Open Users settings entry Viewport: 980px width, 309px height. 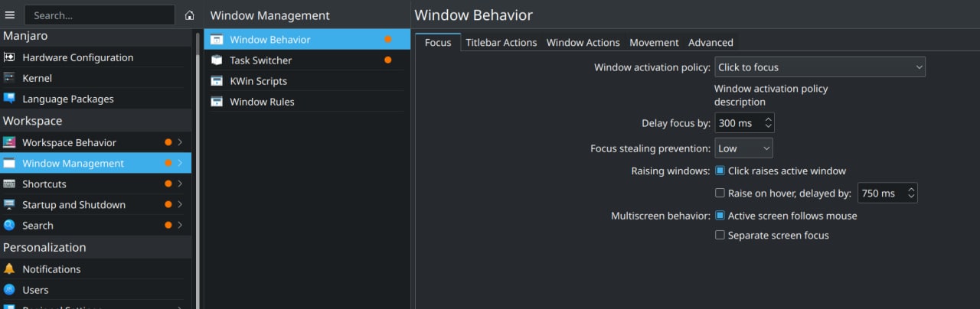[x=96, y=289]
